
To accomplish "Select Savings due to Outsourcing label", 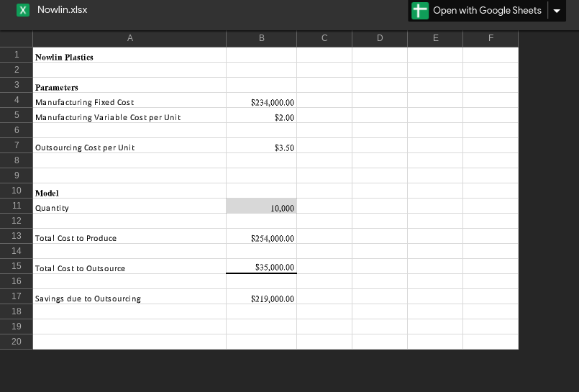I will pos(129,297).
